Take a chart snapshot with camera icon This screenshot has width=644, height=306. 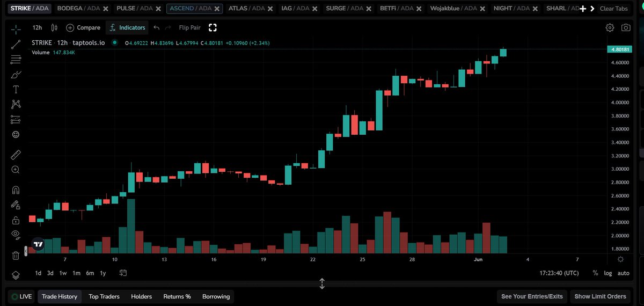626,27
